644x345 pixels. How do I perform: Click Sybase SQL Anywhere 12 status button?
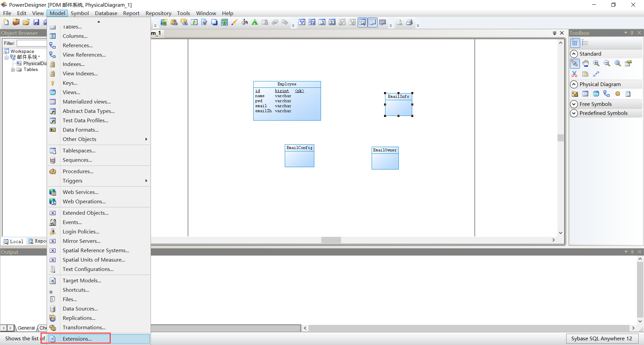[x=602, y=339]
